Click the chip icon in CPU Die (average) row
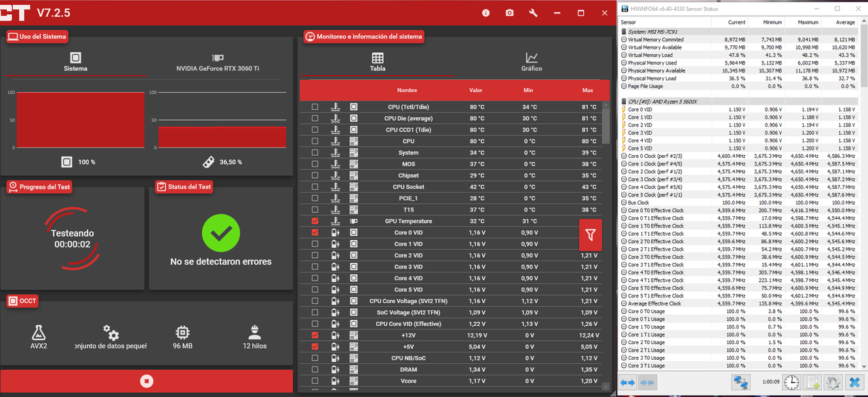This screenshot has height=397, width=868. click(353, 119)
